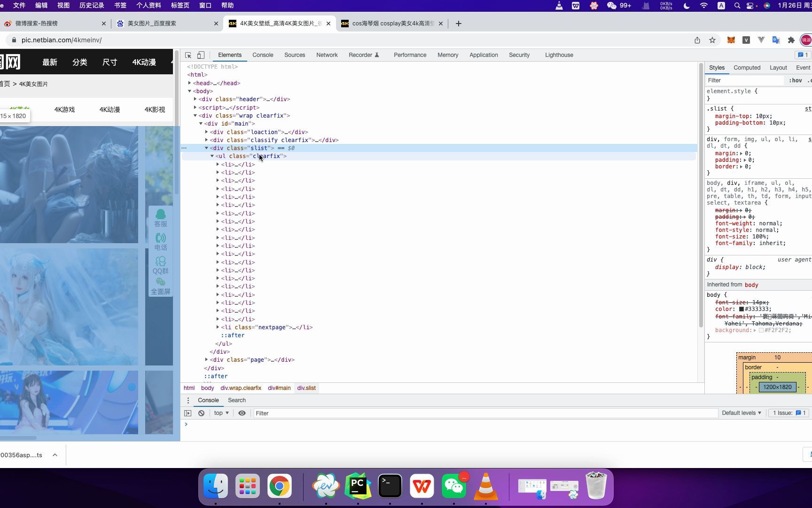Collapse the div class slist node
Screen dimensions: 812x508
207,148
